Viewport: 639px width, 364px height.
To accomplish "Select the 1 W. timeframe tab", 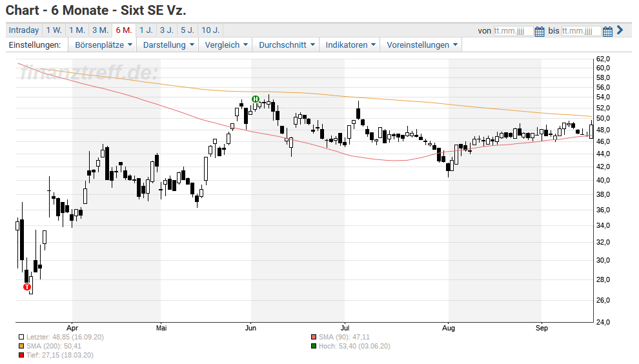I will [x=54, y=30].
